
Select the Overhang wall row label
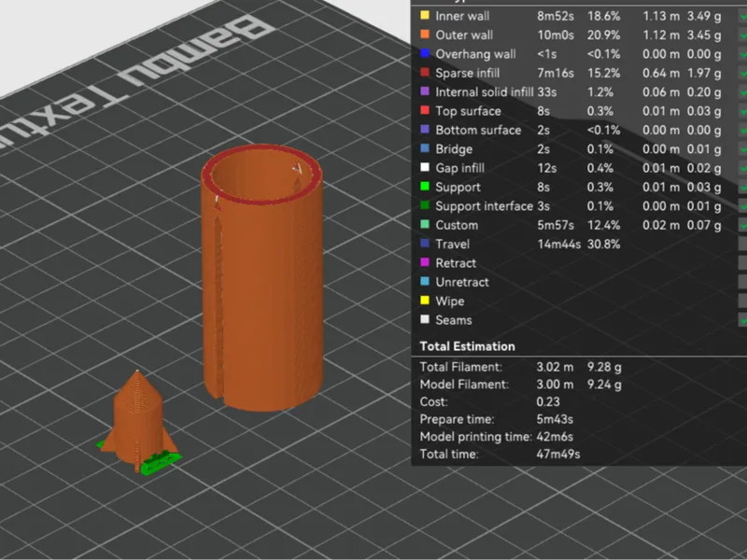pos(475,54)
